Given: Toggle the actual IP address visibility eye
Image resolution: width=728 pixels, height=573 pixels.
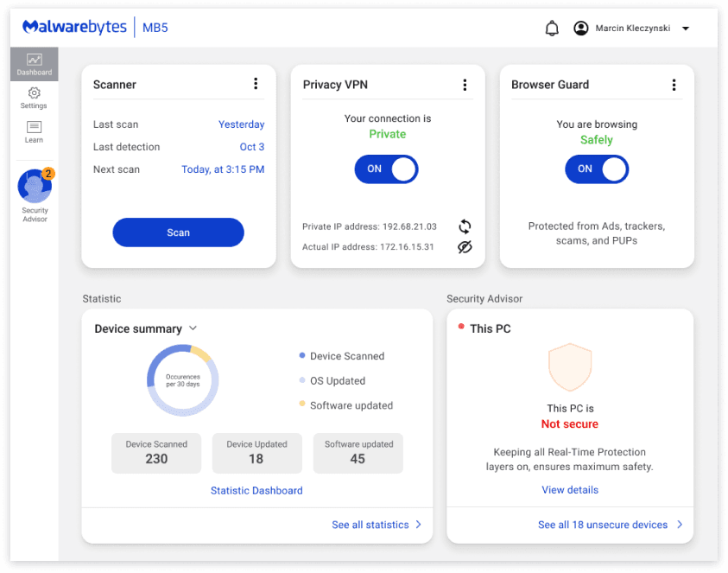Looking at the screenshot, I should click(x=465, y=247).
